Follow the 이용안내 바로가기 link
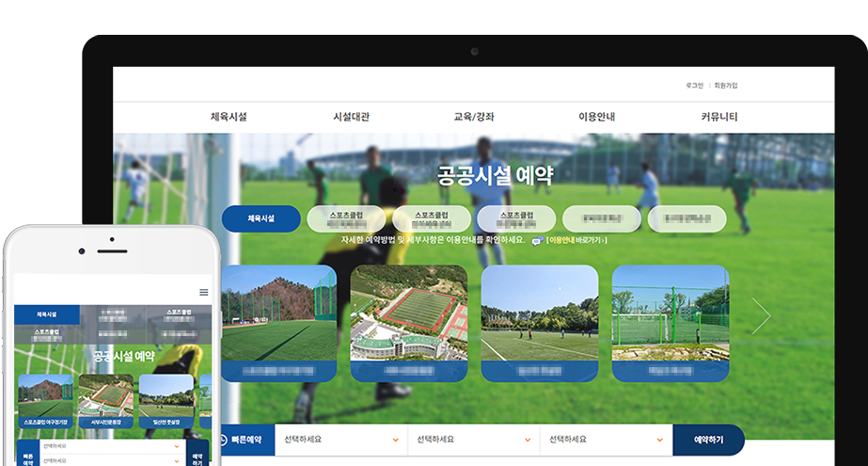 pos(576,240)
